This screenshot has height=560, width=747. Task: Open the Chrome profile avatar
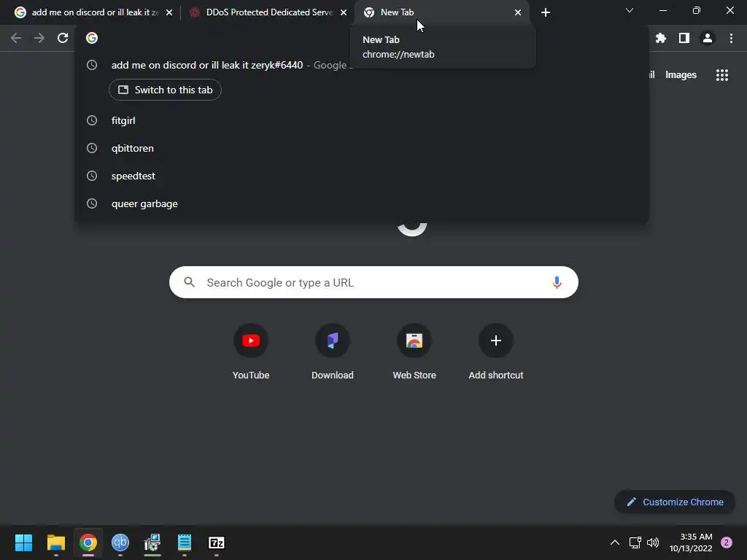pos(708,38)
